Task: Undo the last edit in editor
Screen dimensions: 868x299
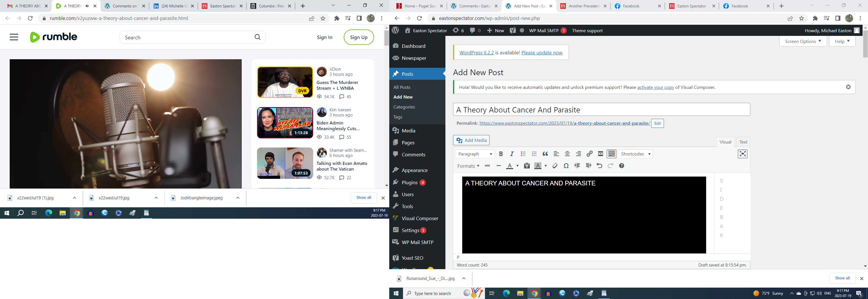Action: pos(599,166)
